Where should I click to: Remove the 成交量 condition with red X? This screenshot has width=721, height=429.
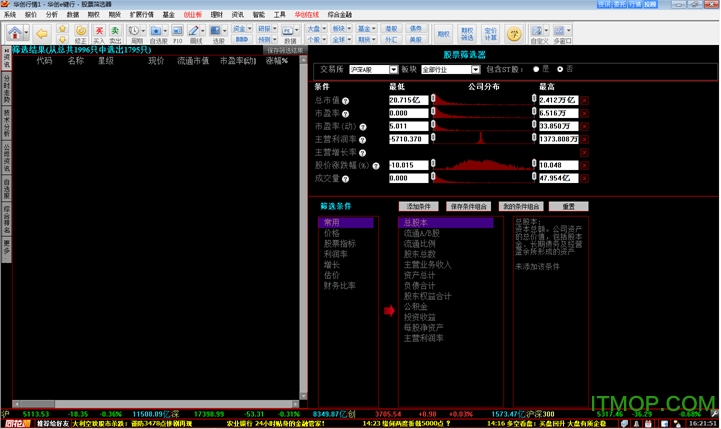tap(584, 178)
